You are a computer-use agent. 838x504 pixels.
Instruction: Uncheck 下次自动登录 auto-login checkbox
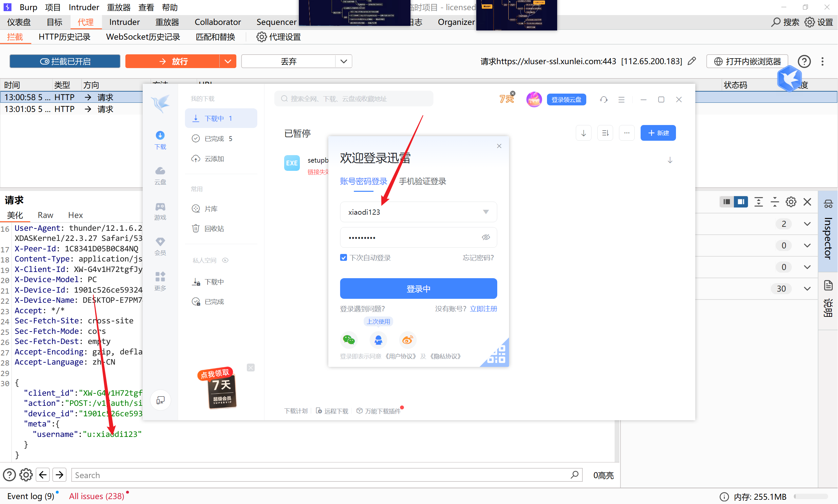[x=343, y=258]
